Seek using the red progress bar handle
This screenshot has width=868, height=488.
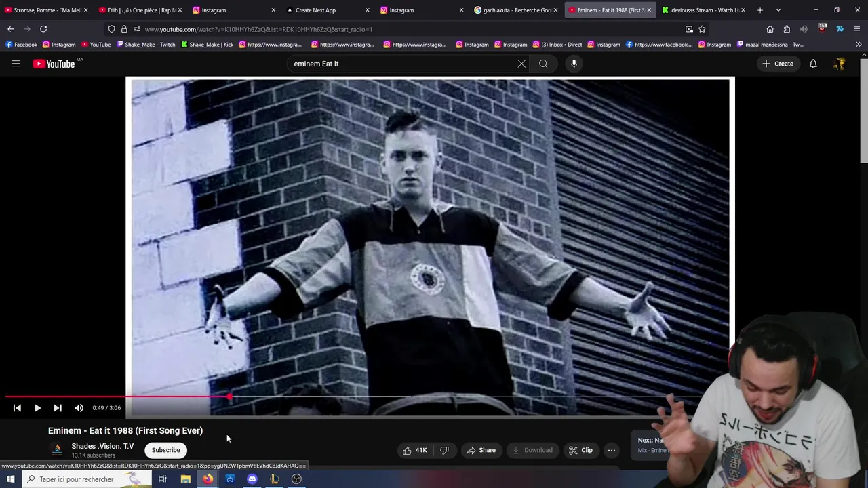[x=230, y=397]
